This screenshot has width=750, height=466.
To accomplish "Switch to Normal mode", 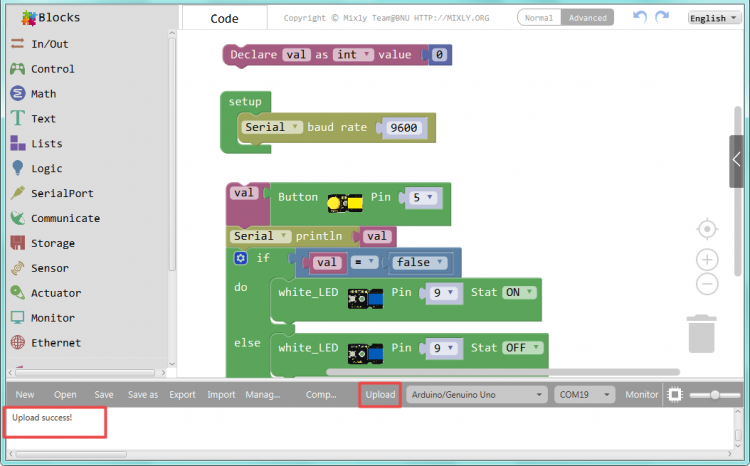I will click(538, 18).
